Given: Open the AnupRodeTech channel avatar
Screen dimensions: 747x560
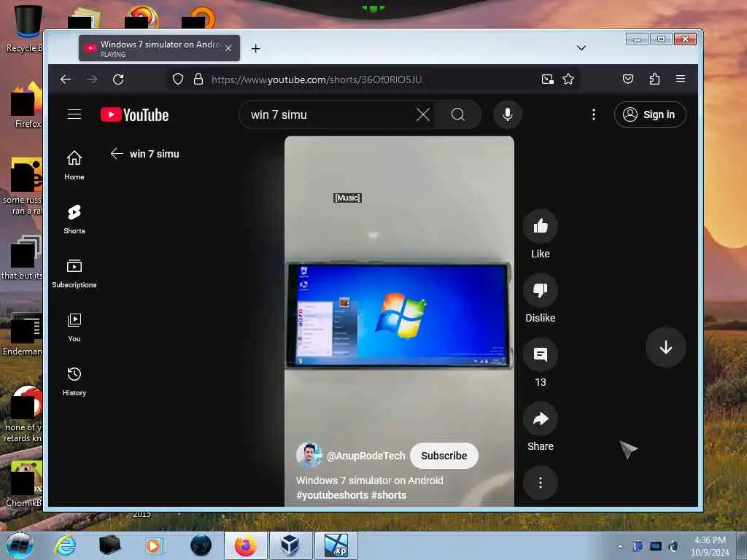Looking at the screenshot, I should click(x=309, y=455).
